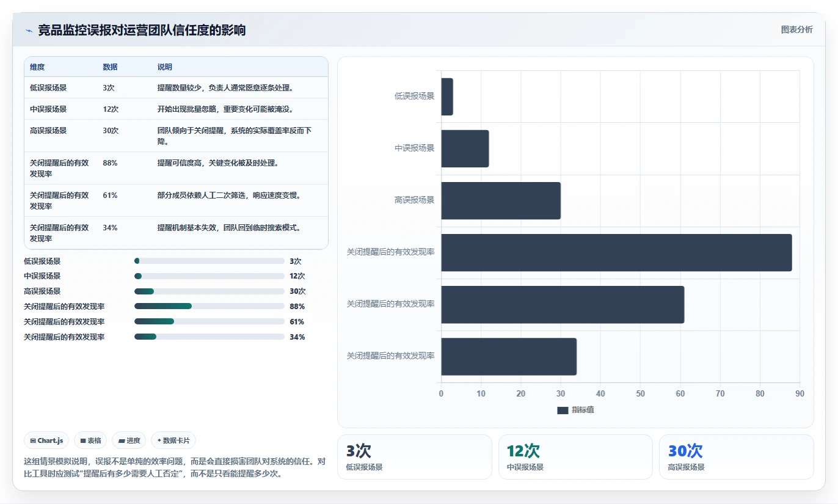Viewport: 838px width, 504px height.
Task: Click the 数据卡片 tag pill
Action: pos(173,440)
